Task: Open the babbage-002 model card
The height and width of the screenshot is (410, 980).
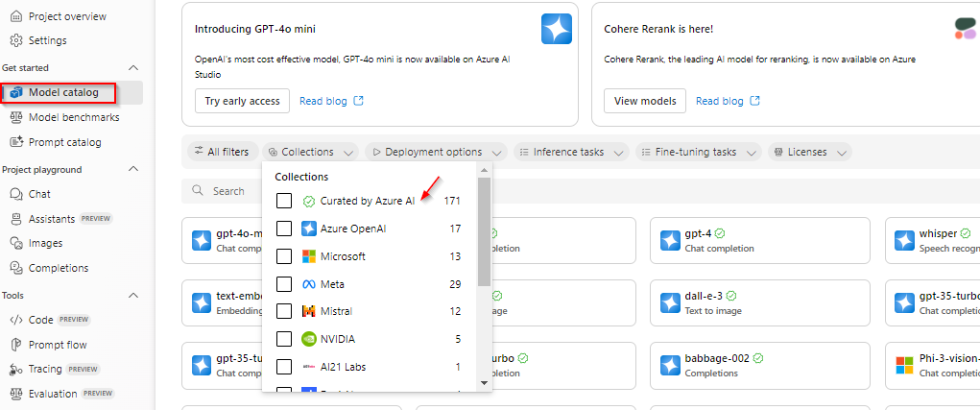Action: click(760, 366)
